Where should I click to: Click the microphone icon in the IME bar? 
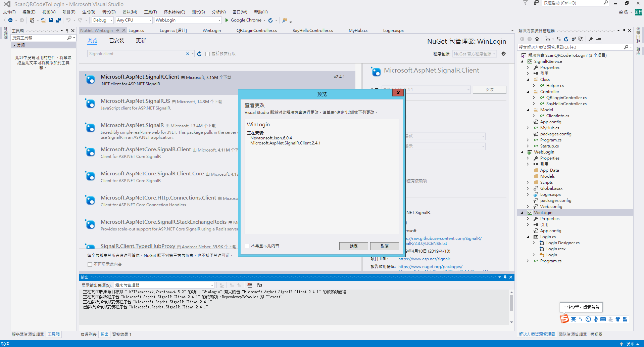pyautogui.click(x=596, y=319)
